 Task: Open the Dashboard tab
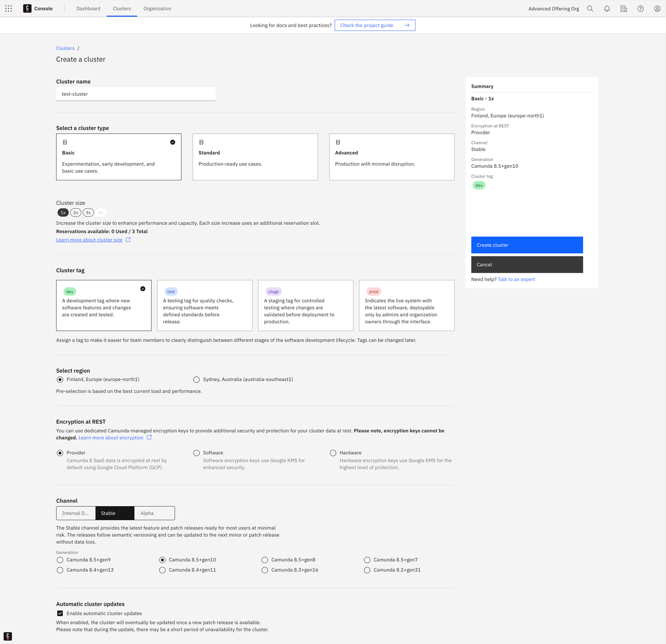pos(88,8)
